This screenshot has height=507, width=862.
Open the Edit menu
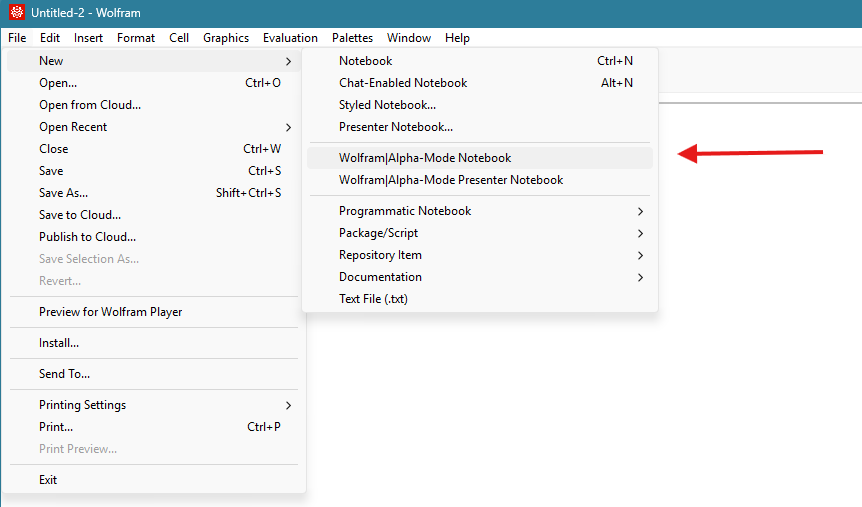pyautogui.click(x=49, y=38)
